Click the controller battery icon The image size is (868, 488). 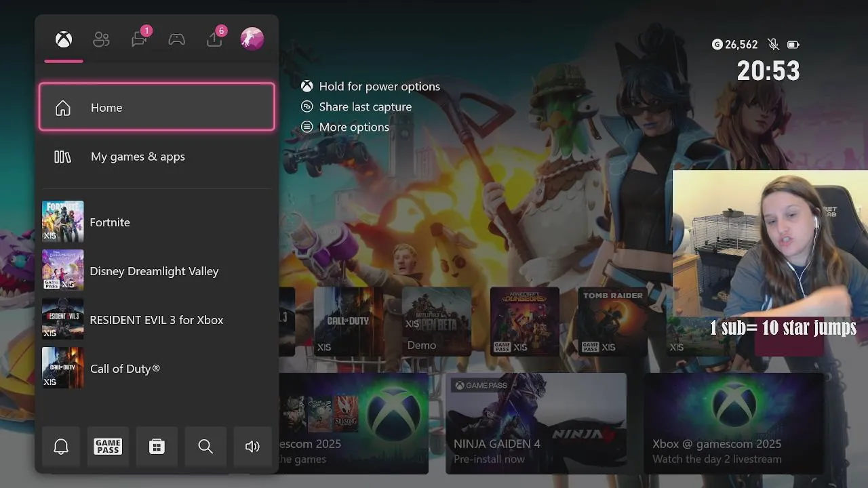click(793, 45)
